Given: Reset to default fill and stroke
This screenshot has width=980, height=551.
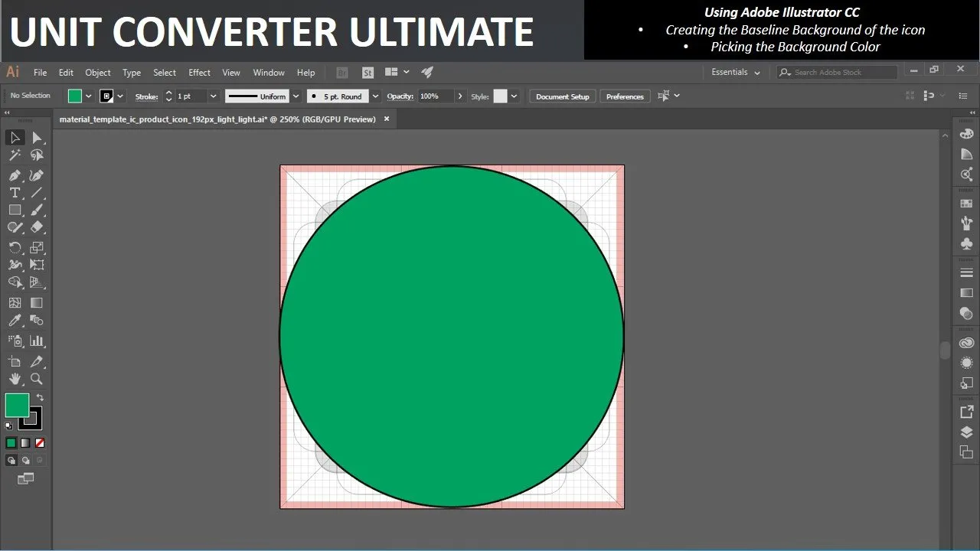Looking at the screenshot, I should click(8, 425).
